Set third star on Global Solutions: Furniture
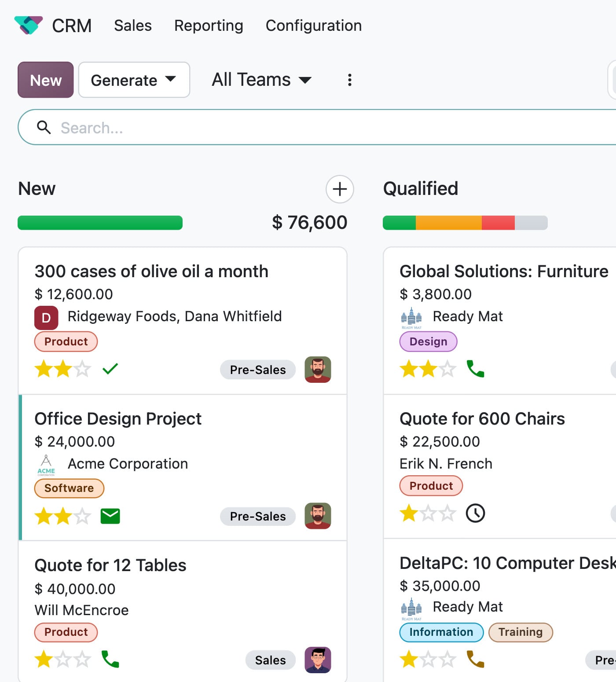 click(447, 369)
